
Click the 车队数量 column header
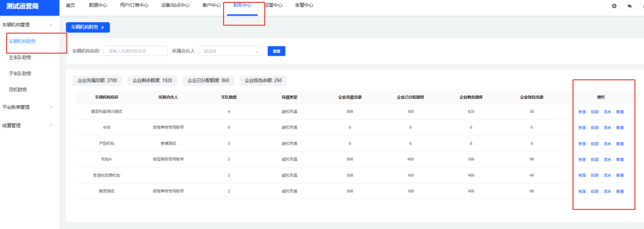(228, 97)
